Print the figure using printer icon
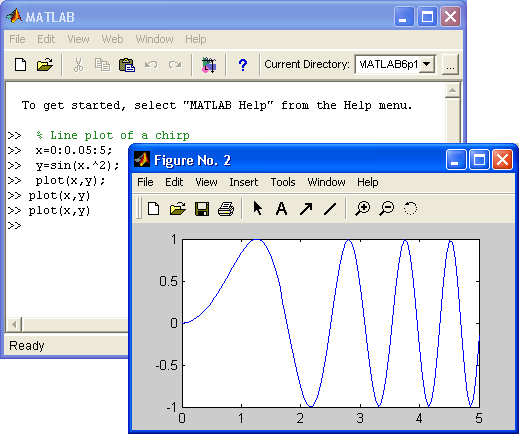This screenshot has width=519, height=434. (x=226, y=209)
